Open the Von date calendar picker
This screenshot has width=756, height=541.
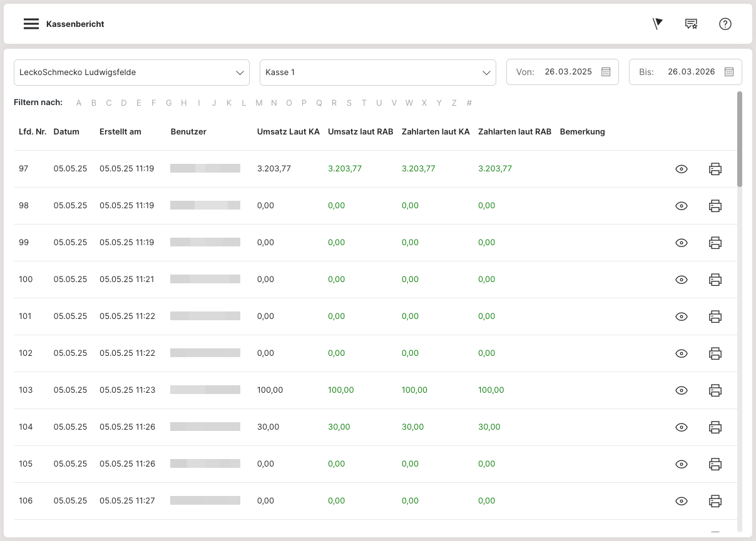click(x=605, y=72)
